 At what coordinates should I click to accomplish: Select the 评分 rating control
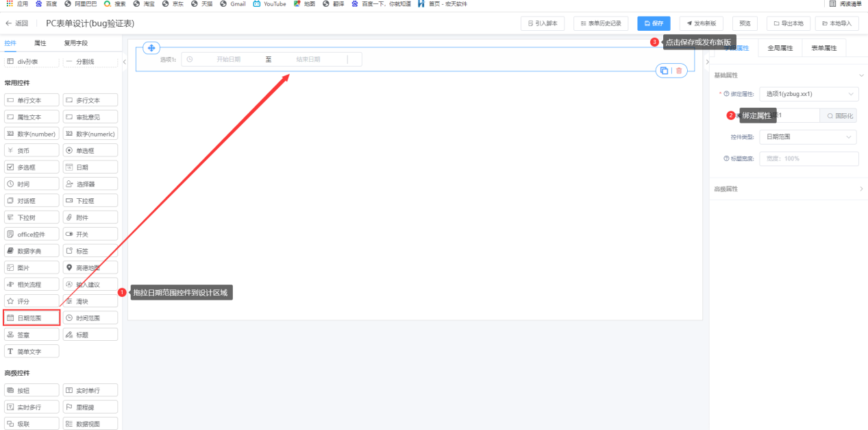click(32, 302)
